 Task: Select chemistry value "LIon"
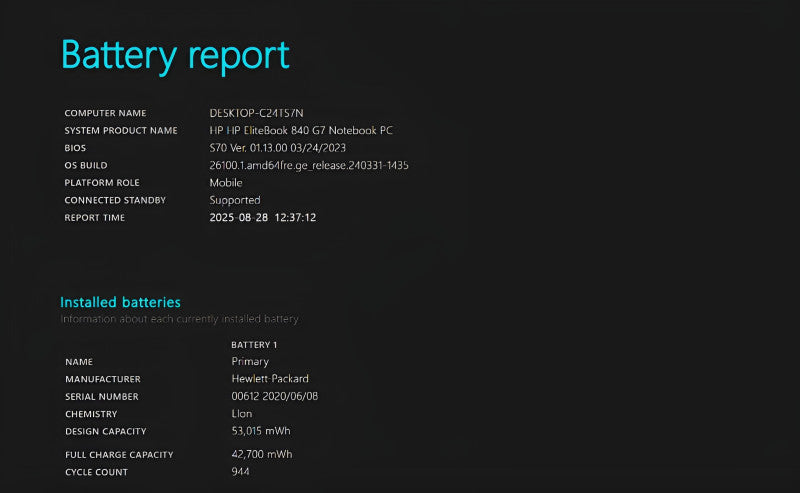pyautogui.click(x=242, y=413)
